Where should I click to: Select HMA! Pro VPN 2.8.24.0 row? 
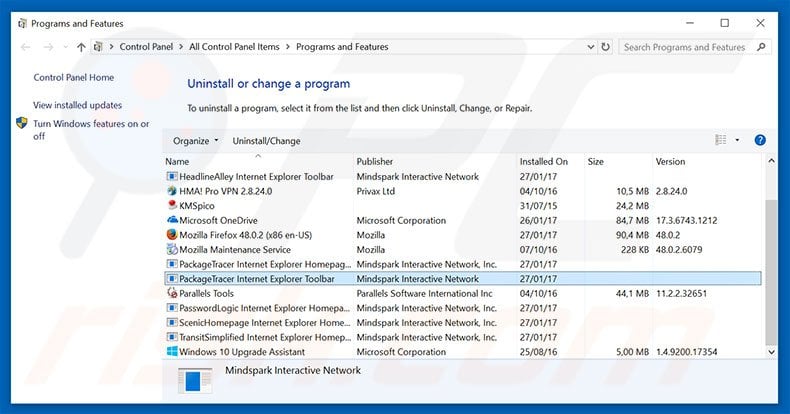coord(463,191)
